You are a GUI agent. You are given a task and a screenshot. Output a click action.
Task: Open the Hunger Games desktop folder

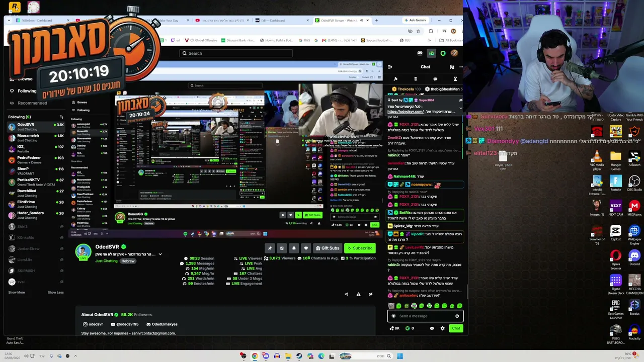[x=616, y=160]
